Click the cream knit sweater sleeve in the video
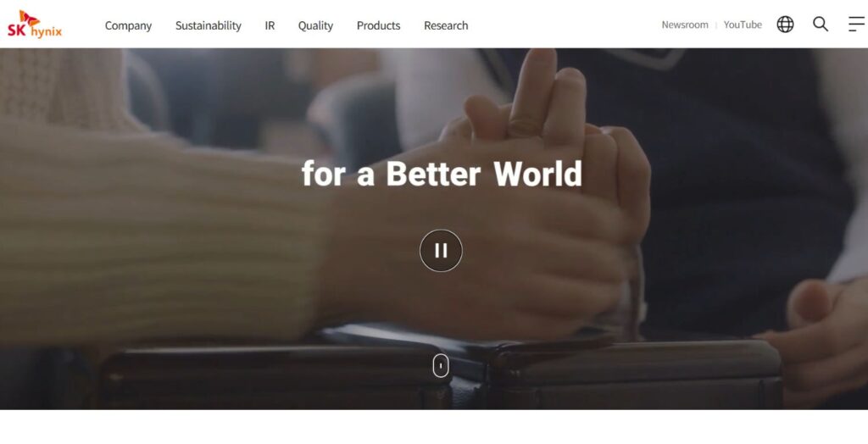This screenshot has height=444, width=868. coord(160,232)
